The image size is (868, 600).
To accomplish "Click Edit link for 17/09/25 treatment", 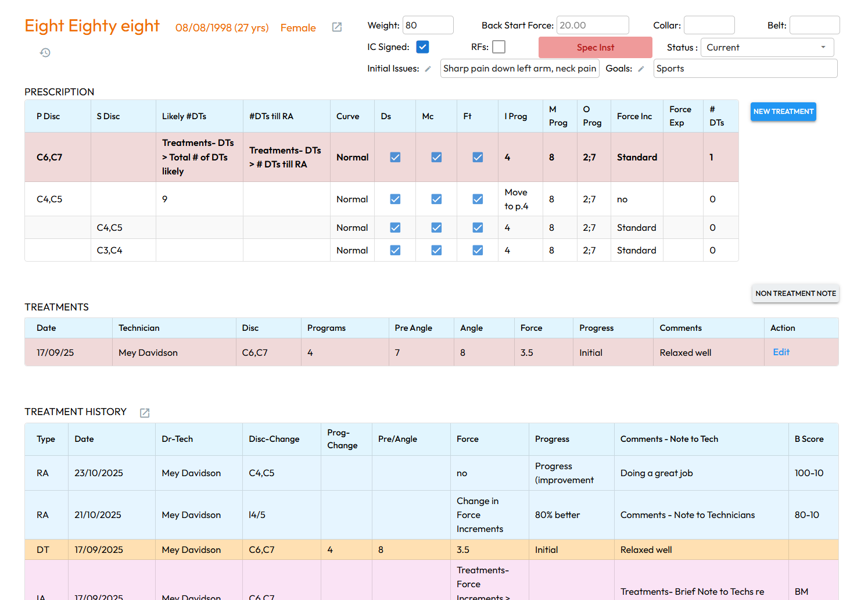I will (x=781, y=352).
